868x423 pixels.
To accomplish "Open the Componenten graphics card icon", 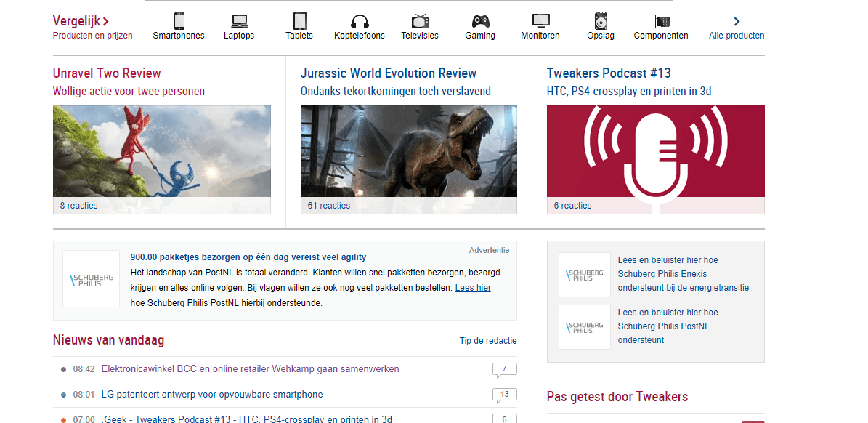I will pos(661,21).
